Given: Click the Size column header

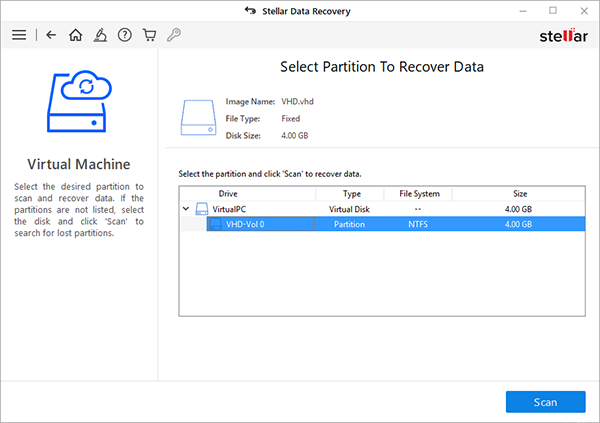Looking at the screenshot, I should click(x=518, y=194).
